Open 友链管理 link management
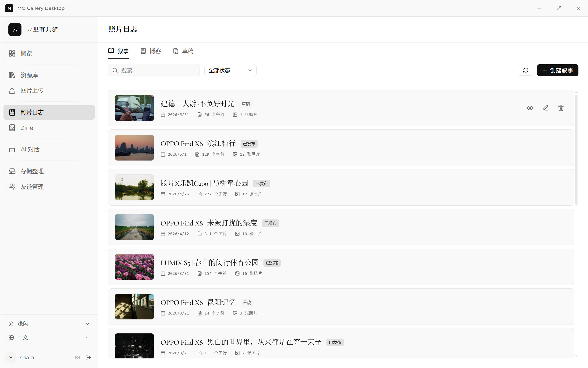The image size is (588, 368). 49,187
